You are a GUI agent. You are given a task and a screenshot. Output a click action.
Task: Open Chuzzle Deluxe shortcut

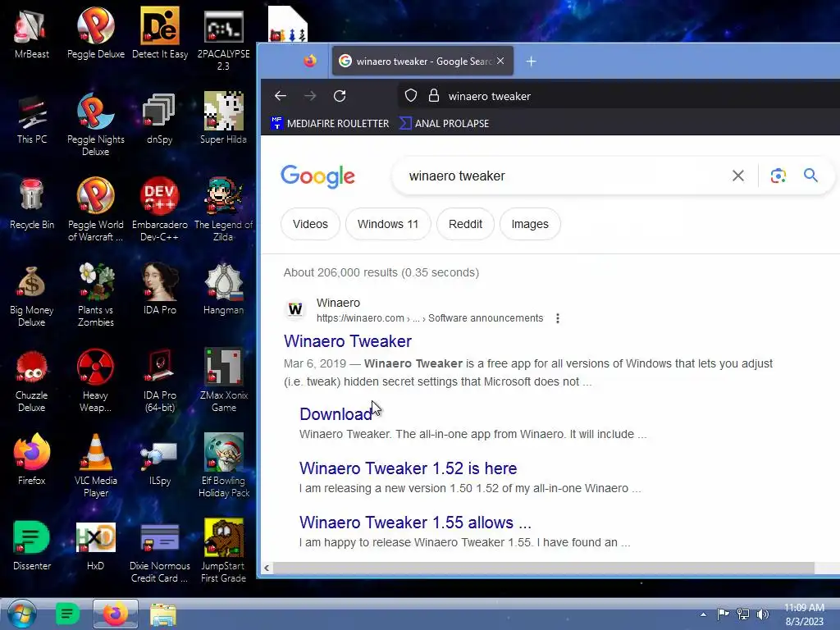(x=32, y=380)
